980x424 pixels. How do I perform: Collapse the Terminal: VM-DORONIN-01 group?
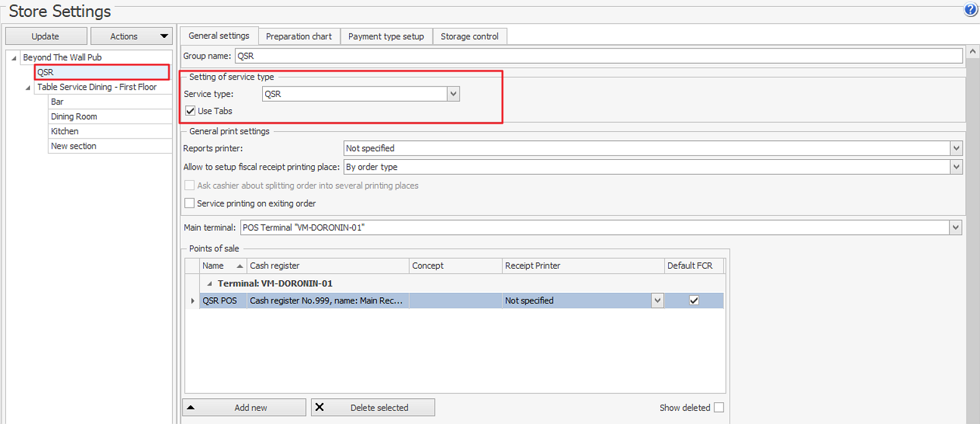pyautogui.click(x=209, y=283)
